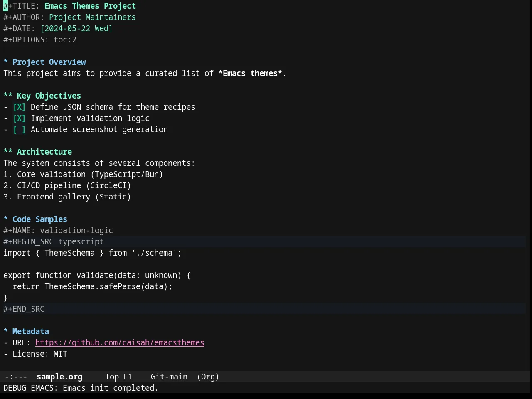Fold the Key Objectives subheading

click(x=8, y=96)
